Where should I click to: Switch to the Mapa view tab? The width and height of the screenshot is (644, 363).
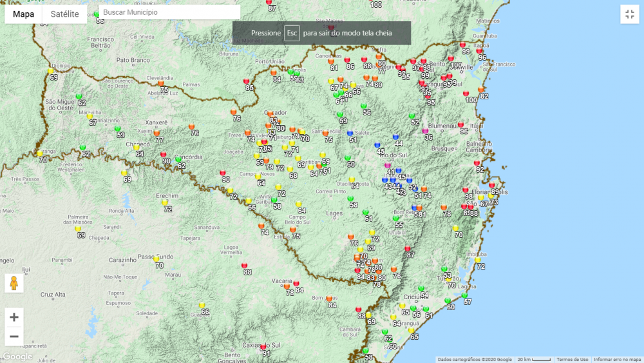24,14
